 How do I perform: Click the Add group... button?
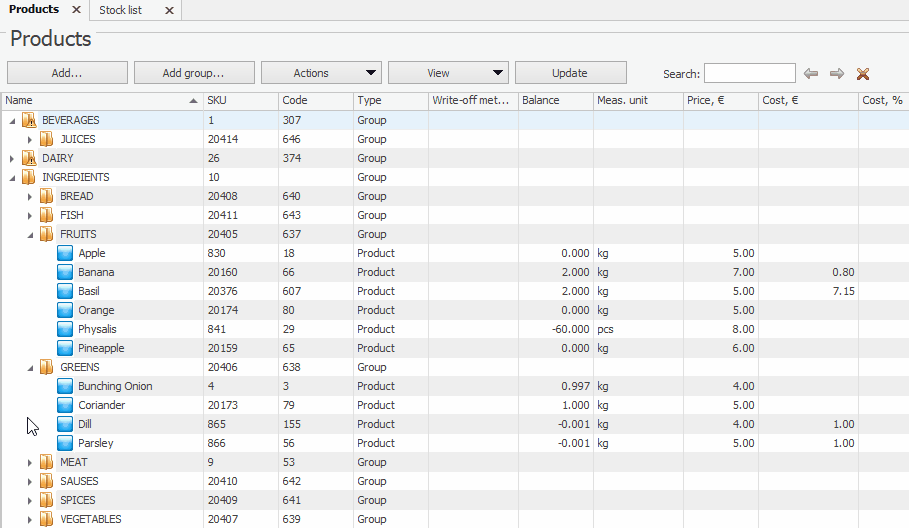point(194,73)
